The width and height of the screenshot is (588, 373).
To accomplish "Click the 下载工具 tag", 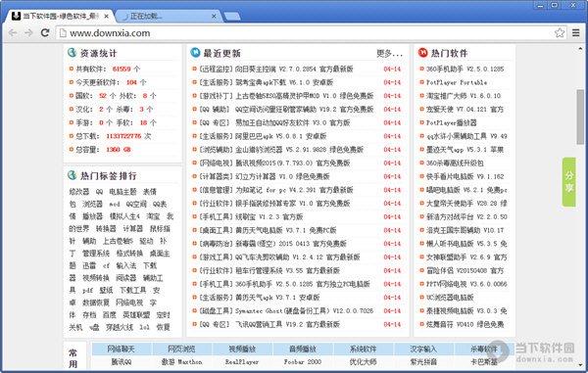I will 132,290.
